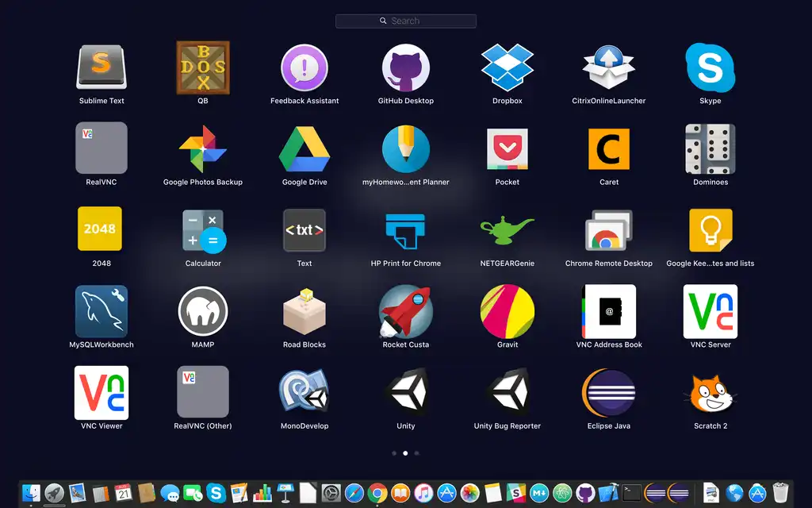
Task: Launch Safari from the dock
Action: pyautogui.click(x=353, y=492)
